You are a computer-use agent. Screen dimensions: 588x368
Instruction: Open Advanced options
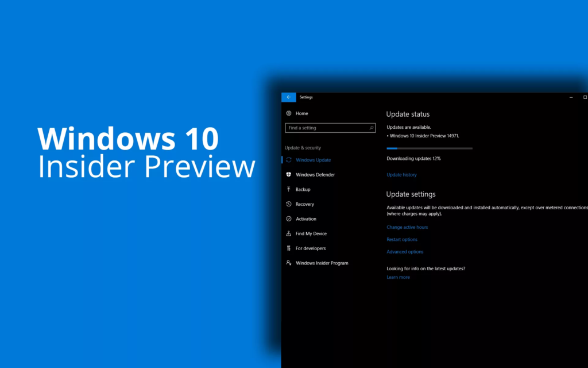405,251
